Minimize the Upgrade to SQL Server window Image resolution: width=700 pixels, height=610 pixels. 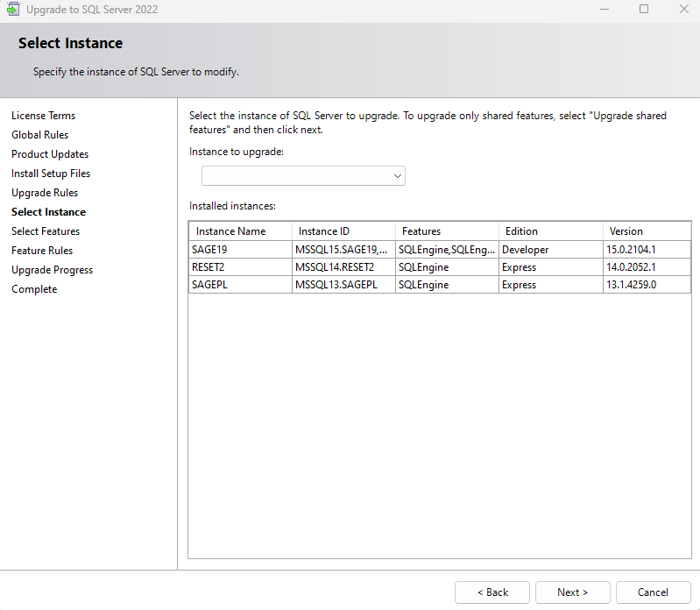click(605, 9)
